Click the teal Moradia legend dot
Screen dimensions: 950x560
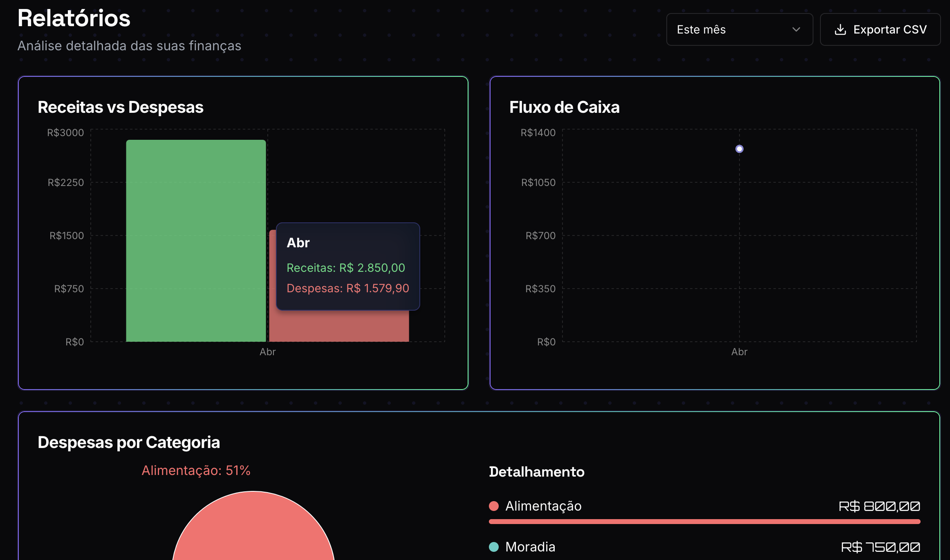(x=494, y=547)
